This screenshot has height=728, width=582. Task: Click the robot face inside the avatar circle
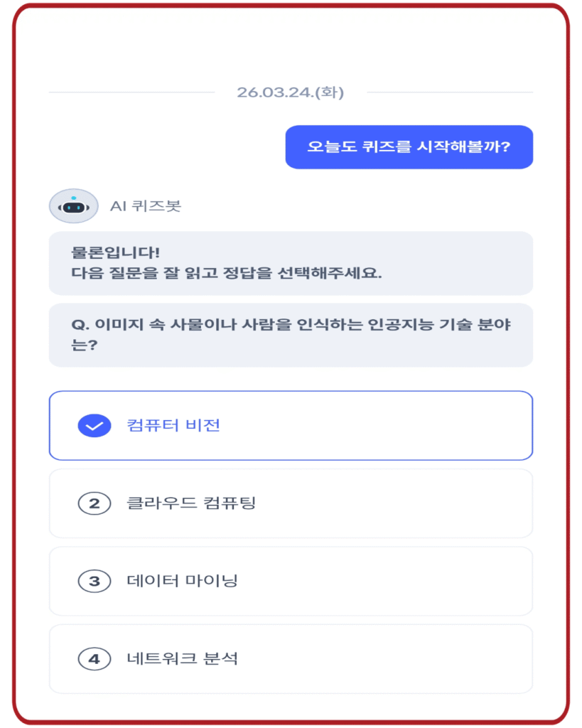(x=73, y=205)
